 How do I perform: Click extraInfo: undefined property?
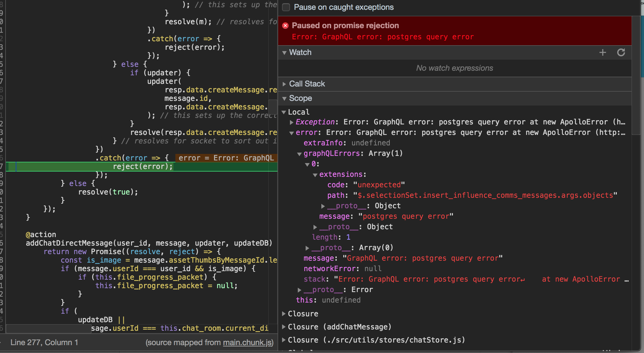coord(347,143)
